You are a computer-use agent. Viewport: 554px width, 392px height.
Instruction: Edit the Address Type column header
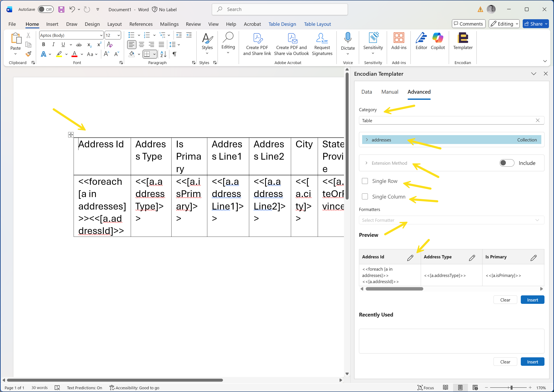pyautogui.click(x=472, y=258)
